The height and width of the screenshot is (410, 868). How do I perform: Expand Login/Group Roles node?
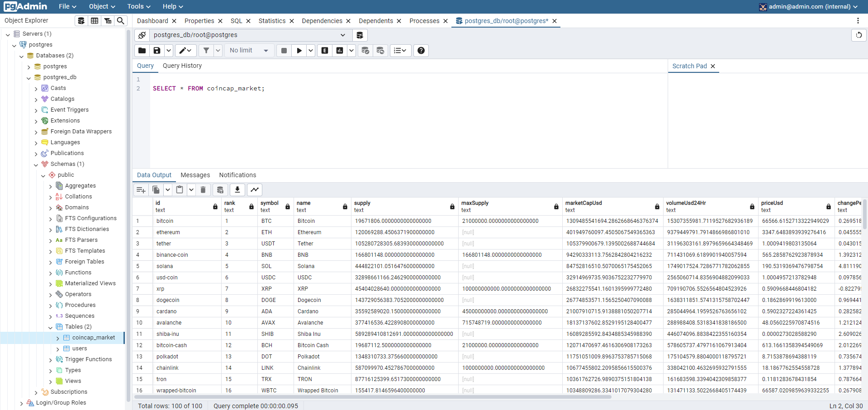pos(22,403)
